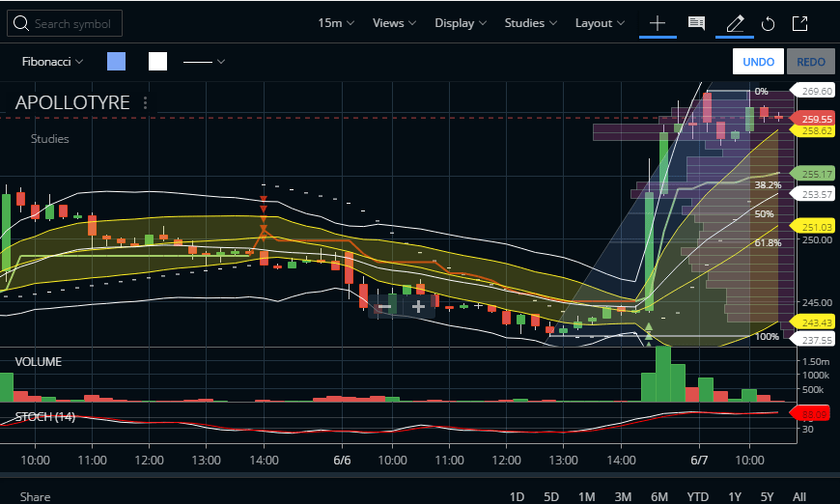Screen dimensions: 840x504
Task: Click the REDO button
Action: pos(810,62)
